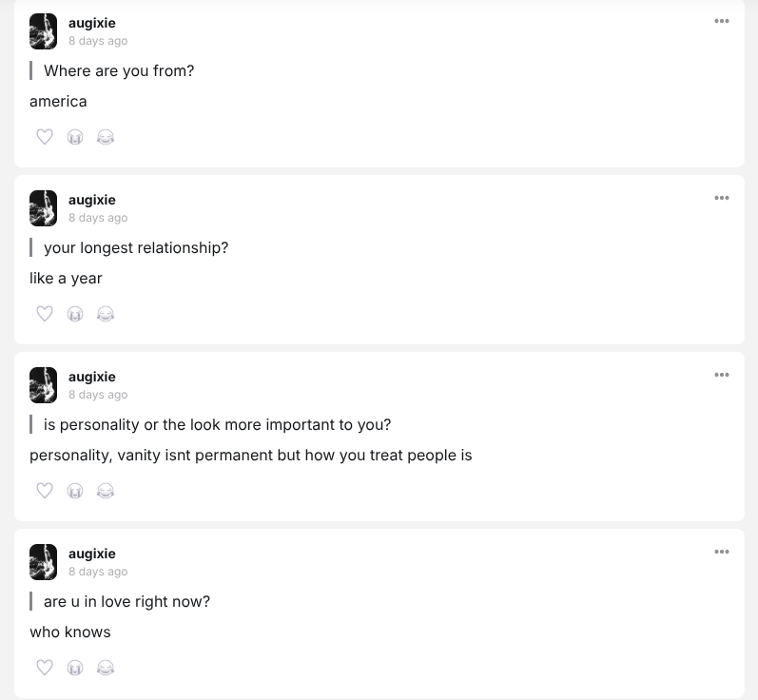Expand the three-dot menu on the personality post

click(x=722, y=375)
